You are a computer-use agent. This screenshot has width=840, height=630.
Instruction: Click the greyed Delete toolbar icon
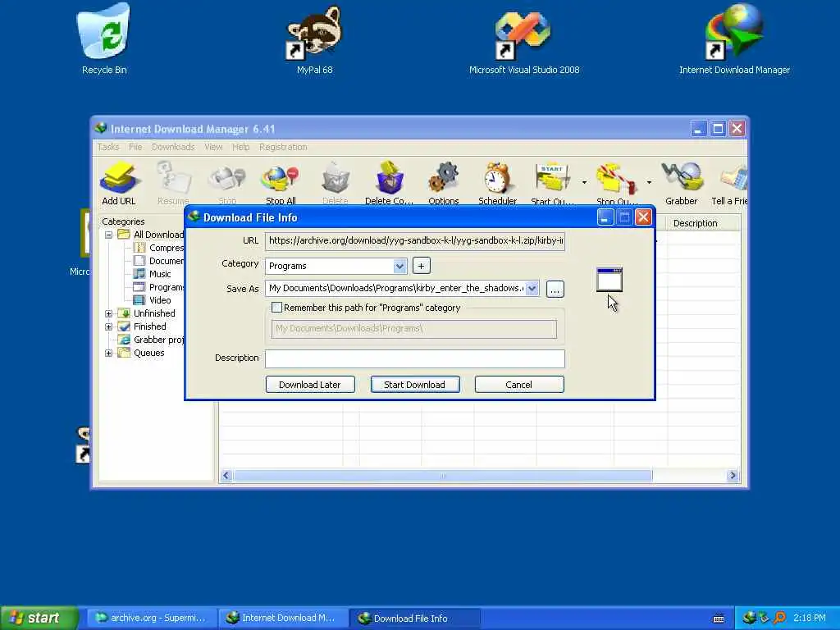pyautogui.click(x=336, y=183)
